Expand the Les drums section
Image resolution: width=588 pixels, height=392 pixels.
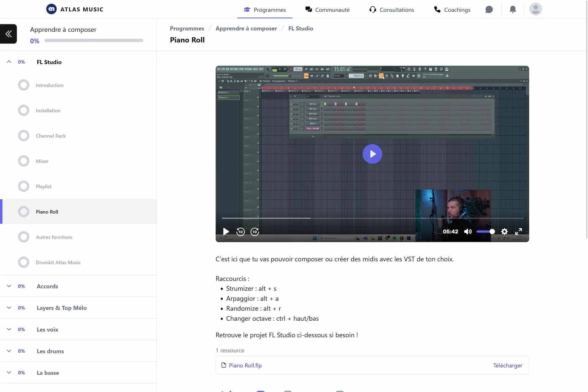(9, 351)
